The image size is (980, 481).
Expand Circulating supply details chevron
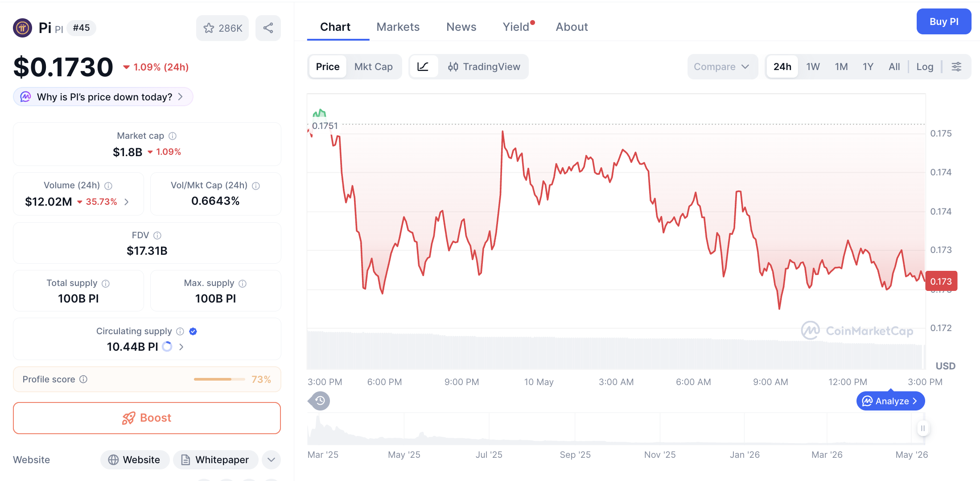point(181,347)
